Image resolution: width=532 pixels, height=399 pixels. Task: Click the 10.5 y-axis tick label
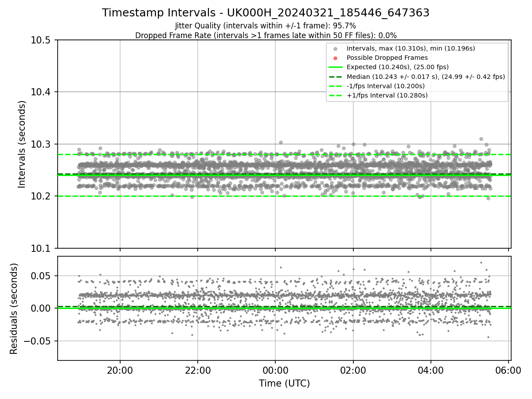tap(42, 40)
